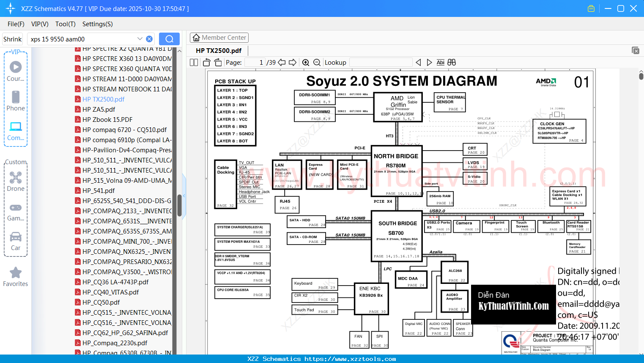
Task: Click the file list vertical scrollbar thumb
Action: (179, 206)
